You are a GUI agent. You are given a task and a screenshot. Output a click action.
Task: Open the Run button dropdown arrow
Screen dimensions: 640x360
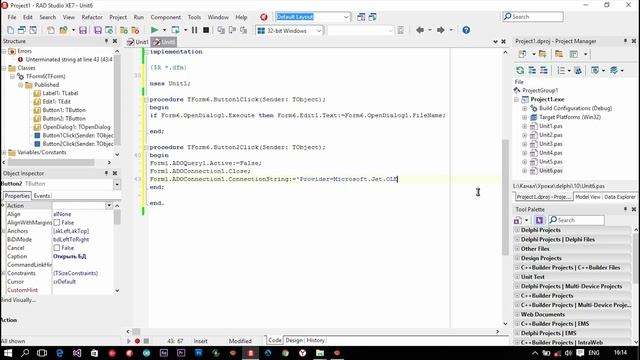[x=164, y=30]
